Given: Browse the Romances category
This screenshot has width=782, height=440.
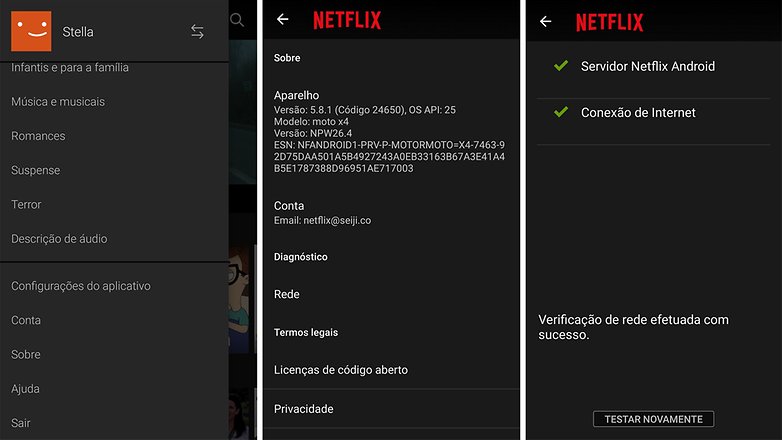Looking at the screenshot, I should 38,136.
